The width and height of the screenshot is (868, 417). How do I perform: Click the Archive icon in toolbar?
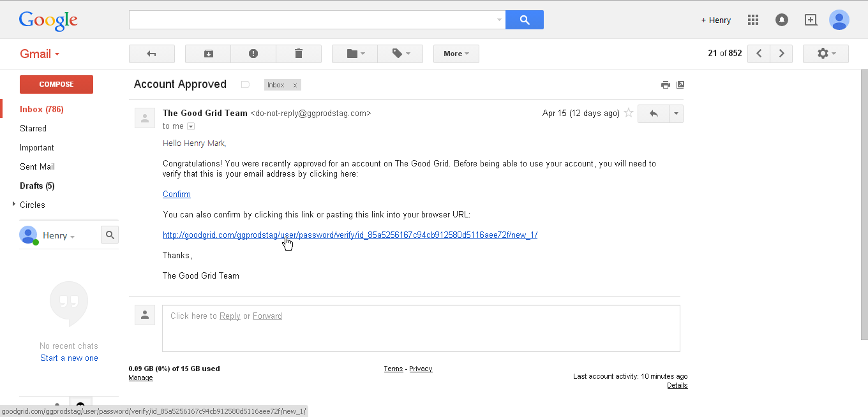208,54
